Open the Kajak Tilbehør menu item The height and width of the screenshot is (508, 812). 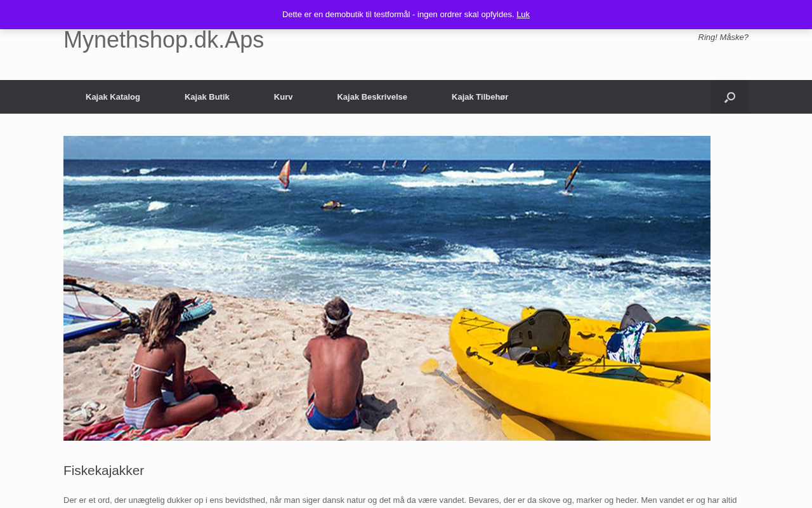(x=480, y=97)
